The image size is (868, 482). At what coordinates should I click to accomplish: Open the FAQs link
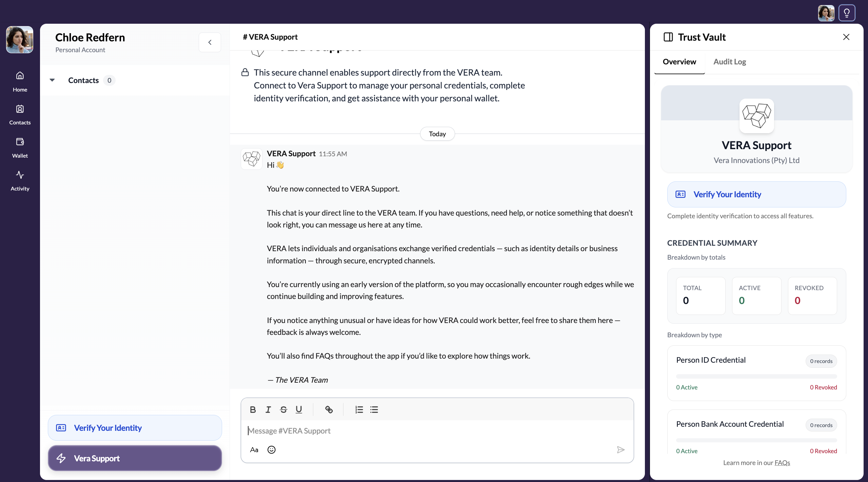(x=783, y=462)
